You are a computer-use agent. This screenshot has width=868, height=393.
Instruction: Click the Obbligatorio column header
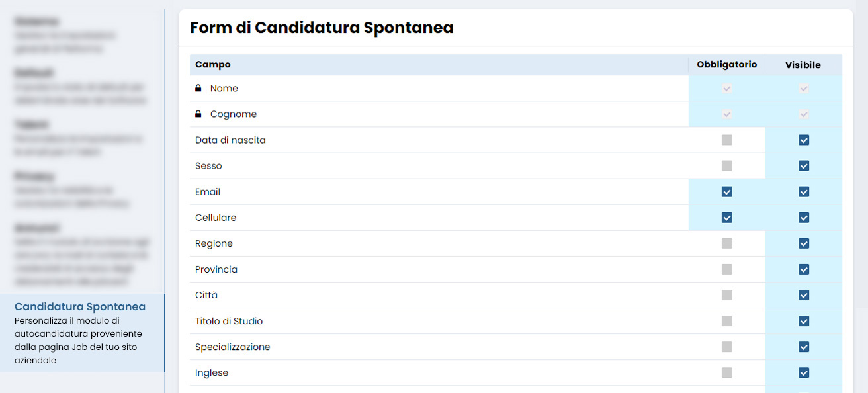coord(726,64)
